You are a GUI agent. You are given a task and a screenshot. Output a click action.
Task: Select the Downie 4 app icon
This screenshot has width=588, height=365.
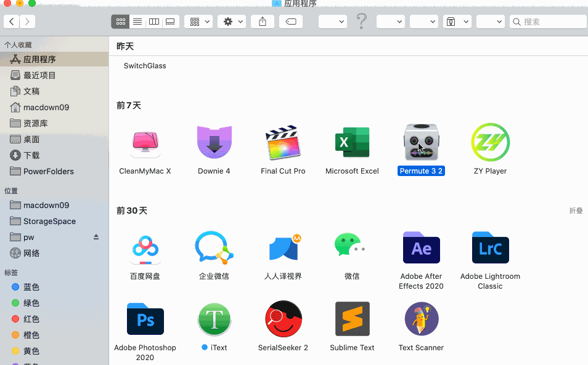[214, 143]
